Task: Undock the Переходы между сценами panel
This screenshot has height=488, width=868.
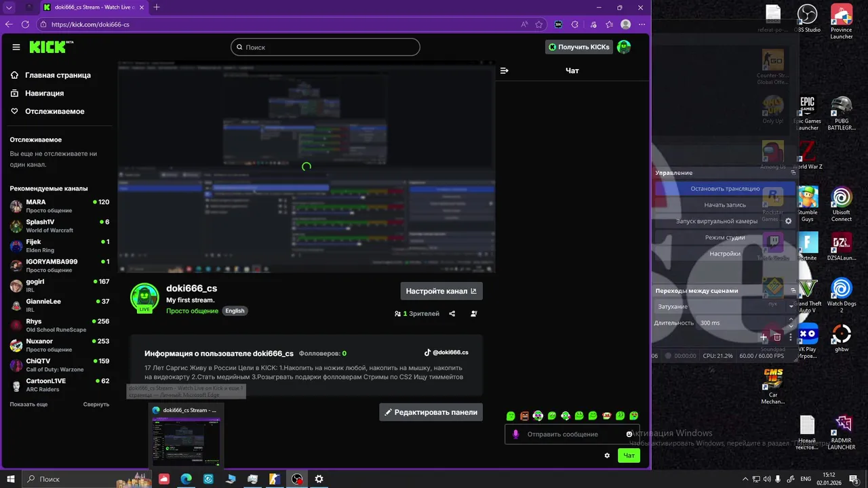Action: (x=793, y=291)
